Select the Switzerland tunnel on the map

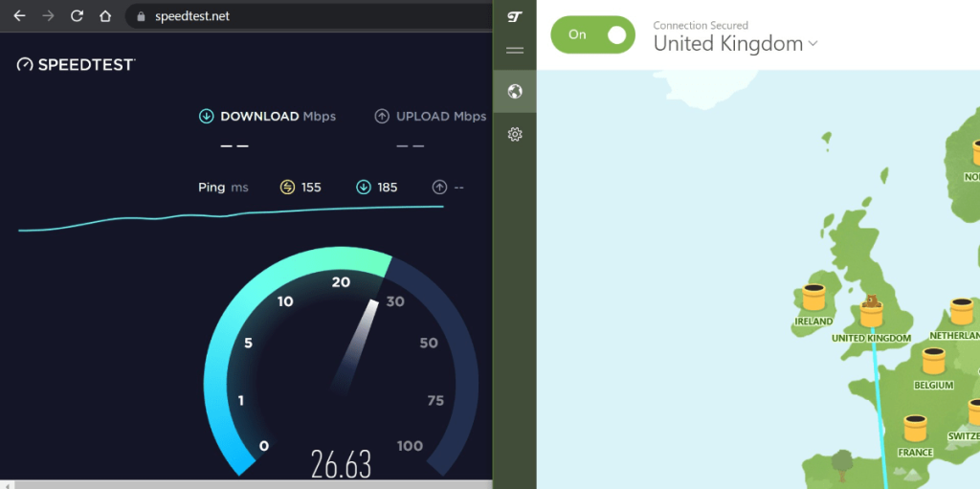pyautogui.click(x=973, y=412)
